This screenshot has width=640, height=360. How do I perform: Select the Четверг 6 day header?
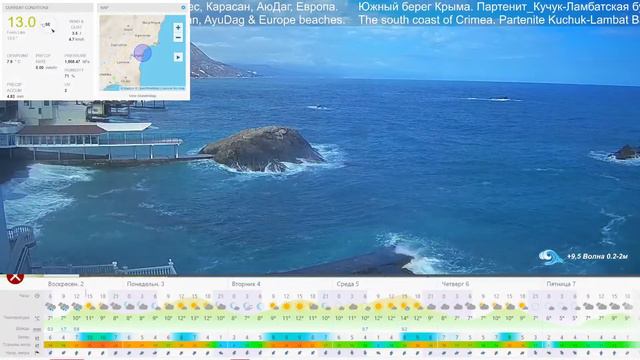456,284
